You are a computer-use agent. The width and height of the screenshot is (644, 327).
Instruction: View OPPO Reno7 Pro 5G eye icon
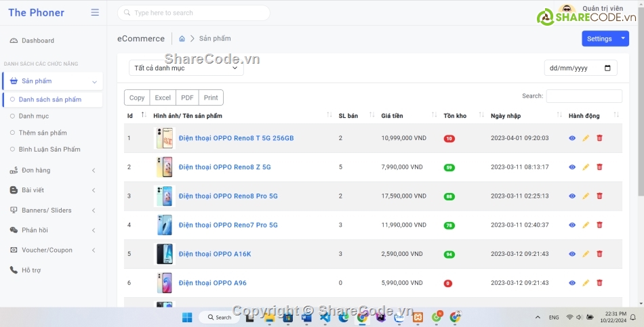click(572, 225)
